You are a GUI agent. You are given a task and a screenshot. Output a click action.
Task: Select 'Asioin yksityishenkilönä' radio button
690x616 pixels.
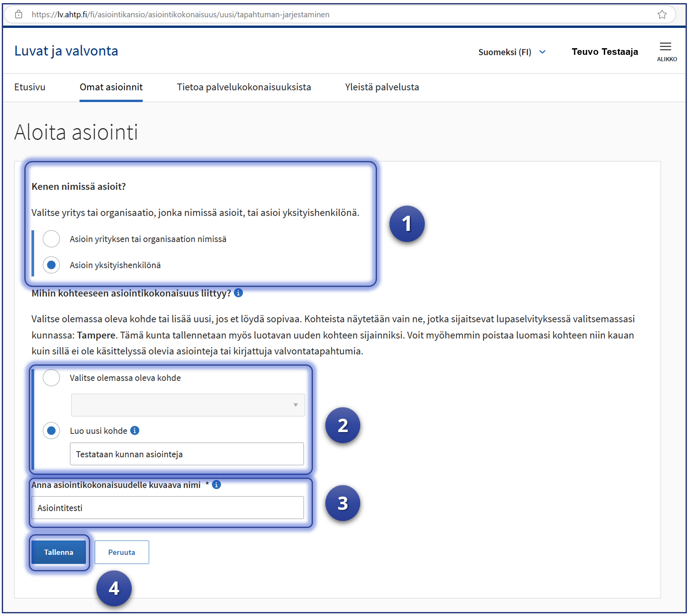51,265
